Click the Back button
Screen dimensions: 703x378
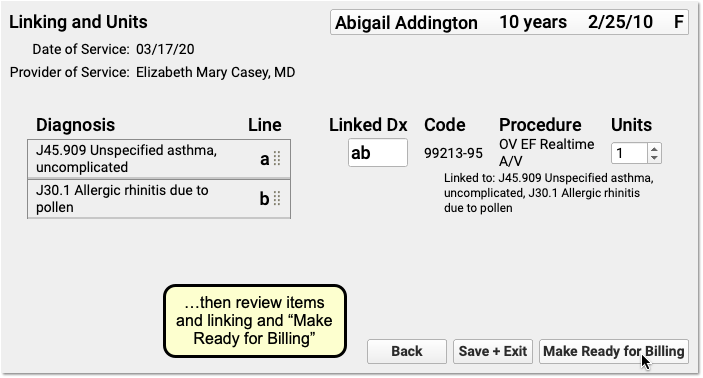(x=407, y=351)
